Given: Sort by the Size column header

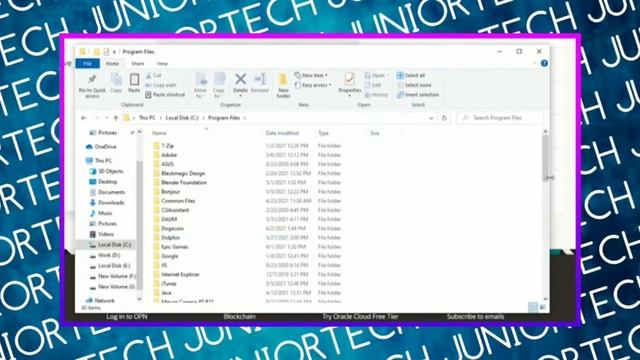Looking at the screenshot, I should coord(375,133).
